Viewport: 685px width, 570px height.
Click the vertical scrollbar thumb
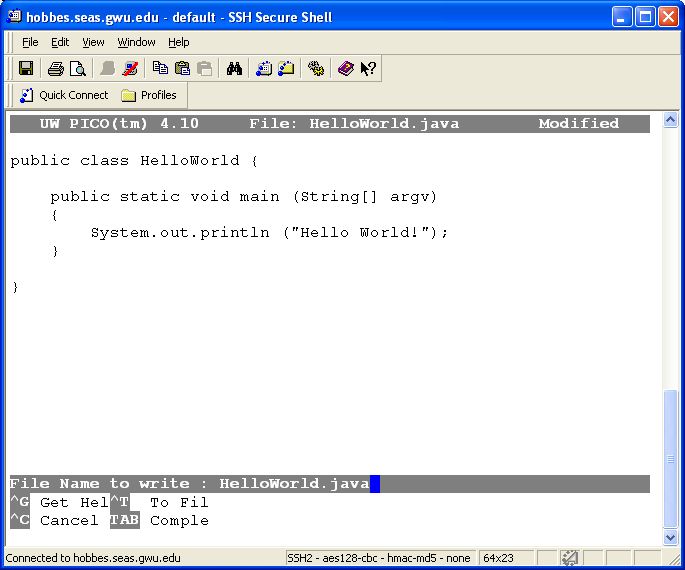point(670,459)
